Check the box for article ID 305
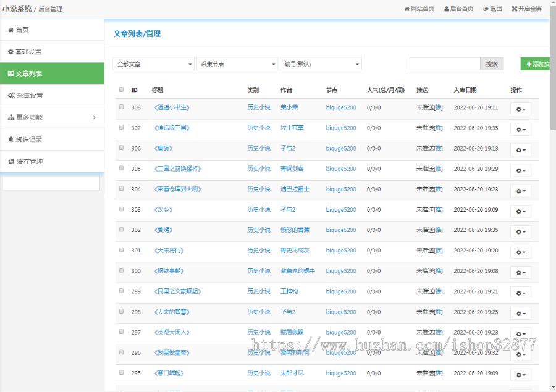Viewport: 556px width, 392px height. pos(121,169)
